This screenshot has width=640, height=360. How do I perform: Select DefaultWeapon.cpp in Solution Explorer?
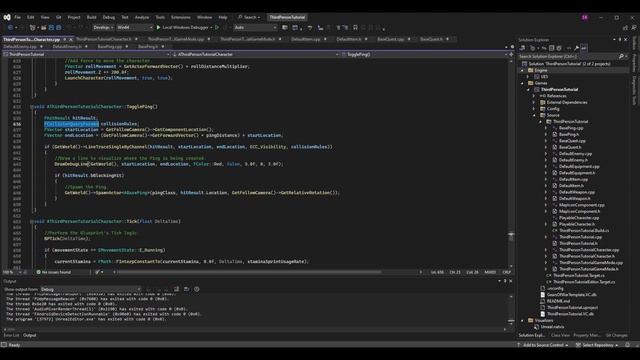click(577, 192)
